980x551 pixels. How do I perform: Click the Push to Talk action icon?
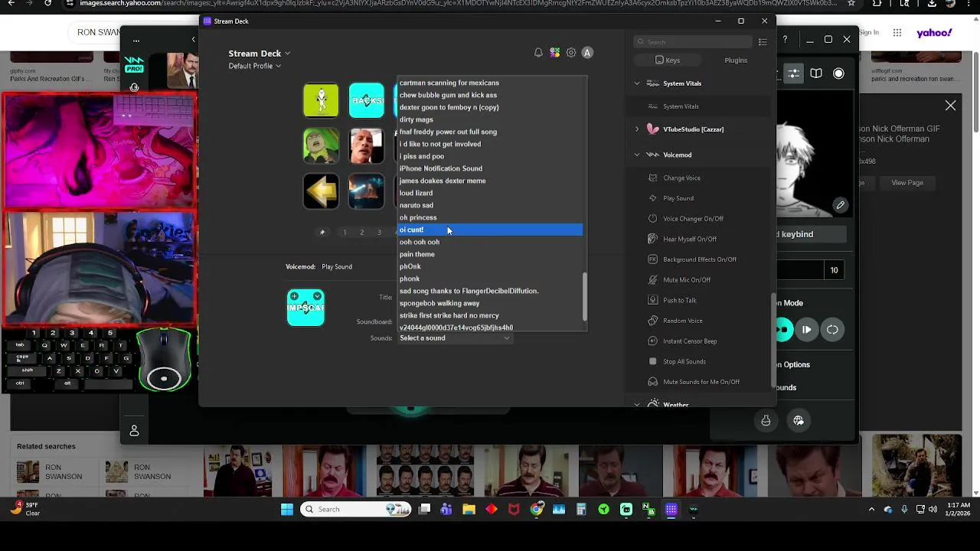[x=653, y=300]
